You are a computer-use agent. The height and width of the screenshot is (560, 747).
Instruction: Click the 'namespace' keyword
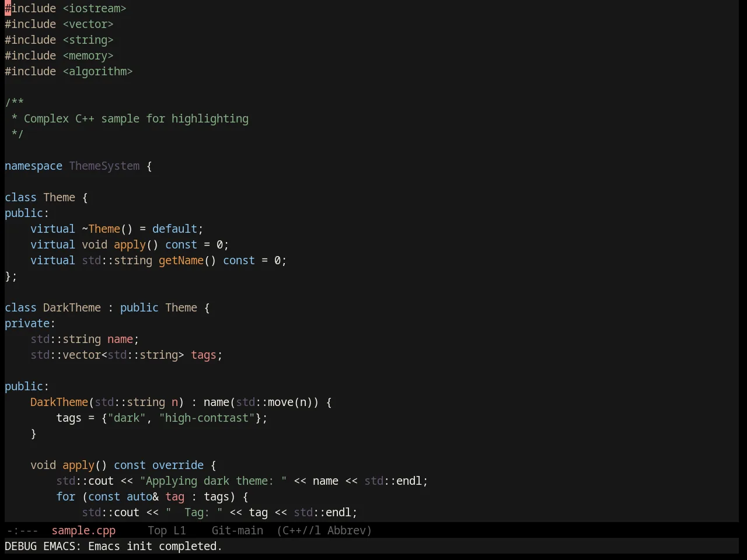pos(33,166)
